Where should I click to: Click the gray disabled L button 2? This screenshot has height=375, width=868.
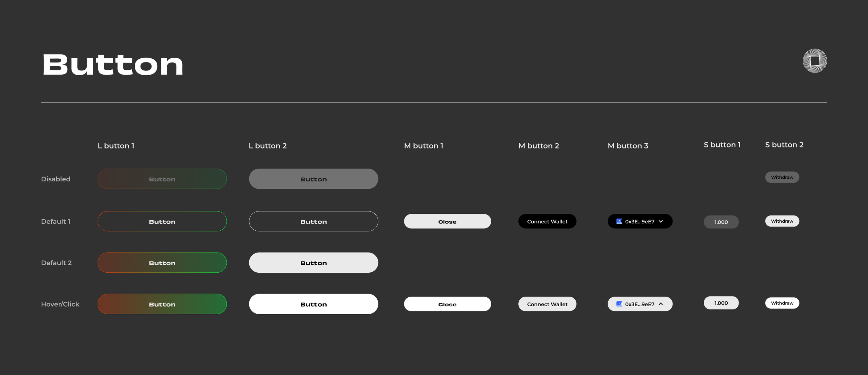pos(313,179)
